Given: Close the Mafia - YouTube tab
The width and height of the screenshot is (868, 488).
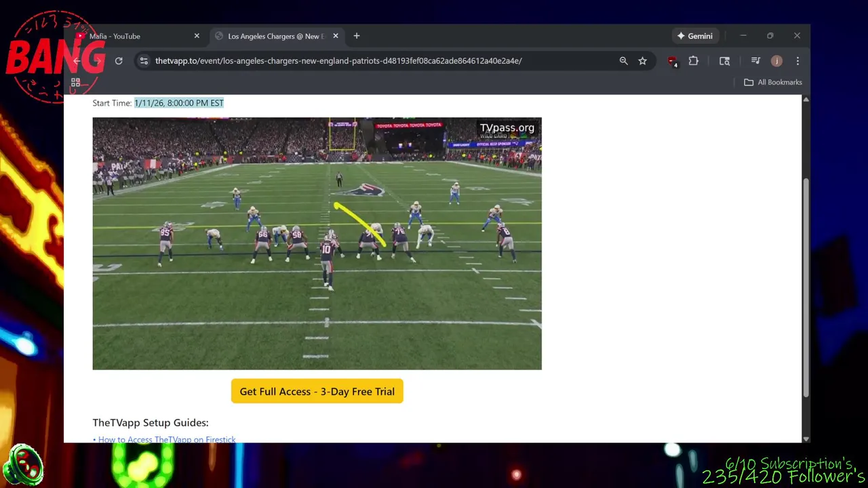Looking at the screenshot, I should [197, 36].
